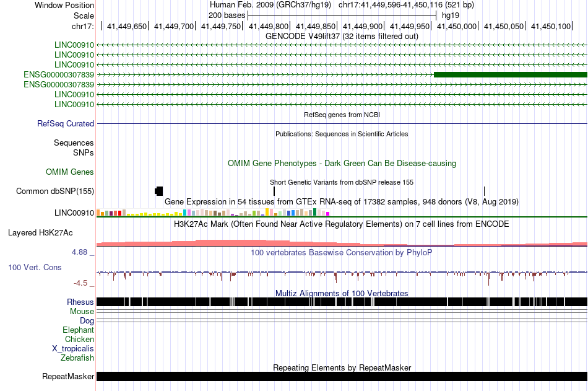The width and height of the screenshot is (588, 391).
Task: Click the LINC00910 label beside GTEx expression bars
Action: coord(74,213)
